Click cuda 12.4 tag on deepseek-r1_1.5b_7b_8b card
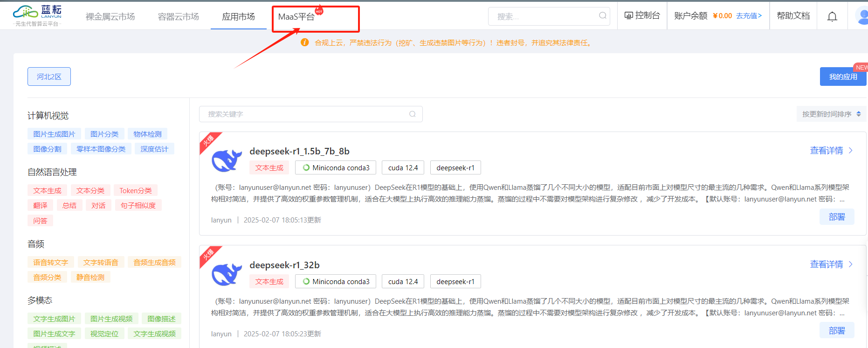Image resolution: width=868 pixels, height=348 pixels. click(x=403, y=167)
